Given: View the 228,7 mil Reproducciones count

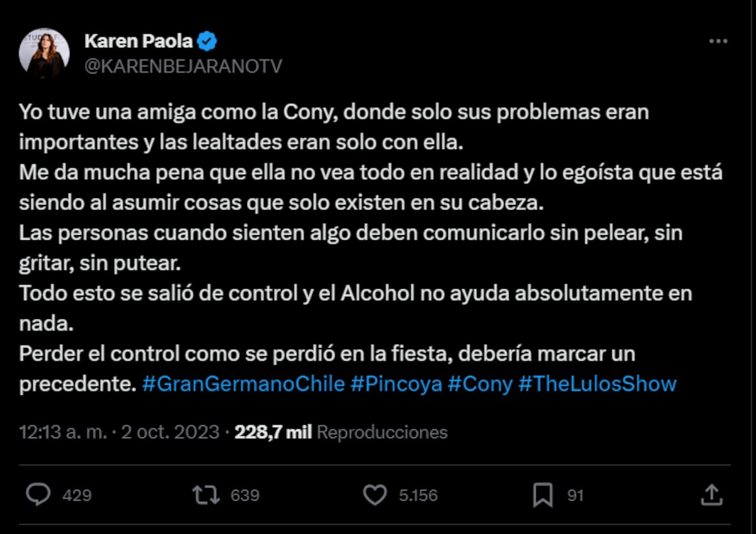Looking at the screenshot, I should point(341,432).
